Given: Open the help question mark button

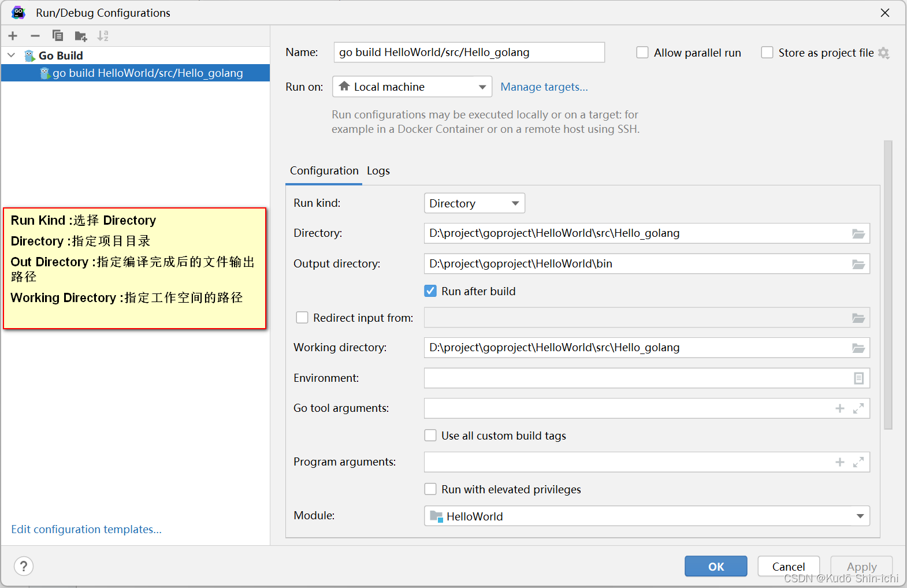Looking at the screenshot, I should click(24, 566).
